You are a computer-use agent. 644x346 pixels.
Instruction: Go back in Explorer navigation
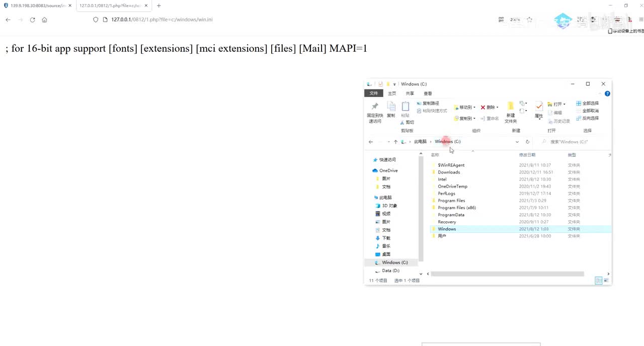click(x=371, y=142)
